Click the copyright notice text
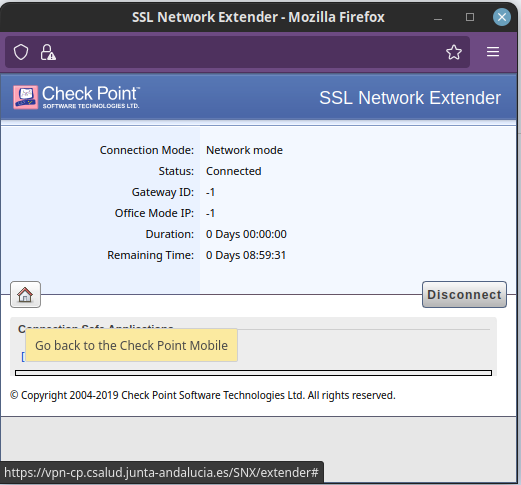Screen dimensions: 521x485 click(203, 395)
